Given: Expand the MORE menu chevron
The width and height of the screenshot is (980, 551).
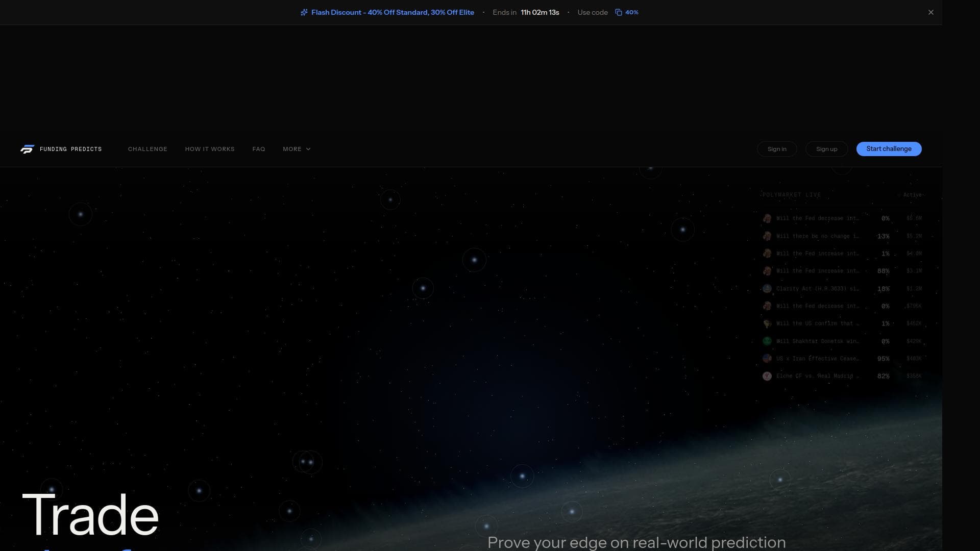Looking at the screenshot, I should click(x=308, y=149).
